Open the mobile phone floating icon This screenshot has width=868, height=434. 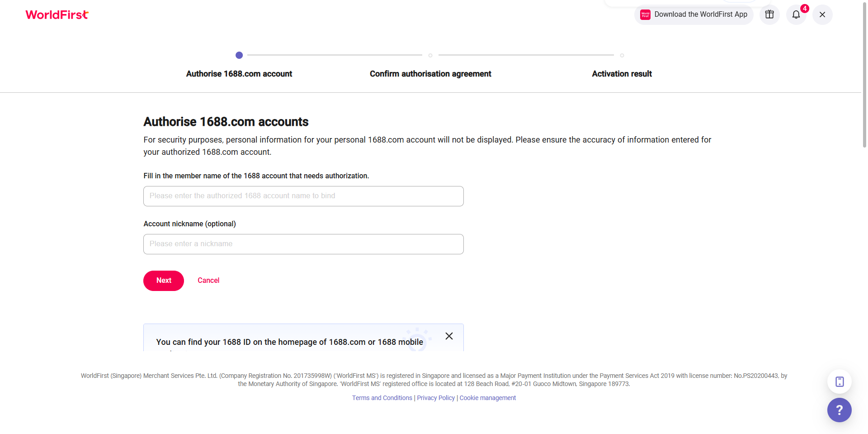pos(839,382)
